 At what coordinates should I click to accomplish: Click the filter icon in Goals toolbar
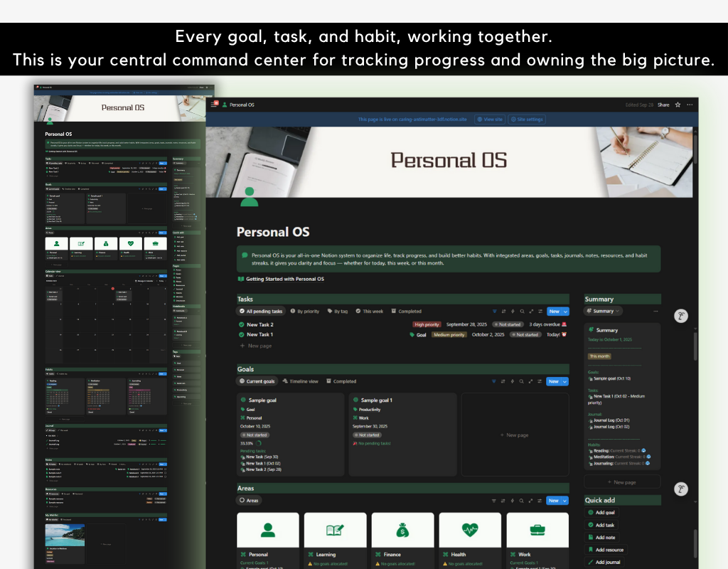(493, 382)
